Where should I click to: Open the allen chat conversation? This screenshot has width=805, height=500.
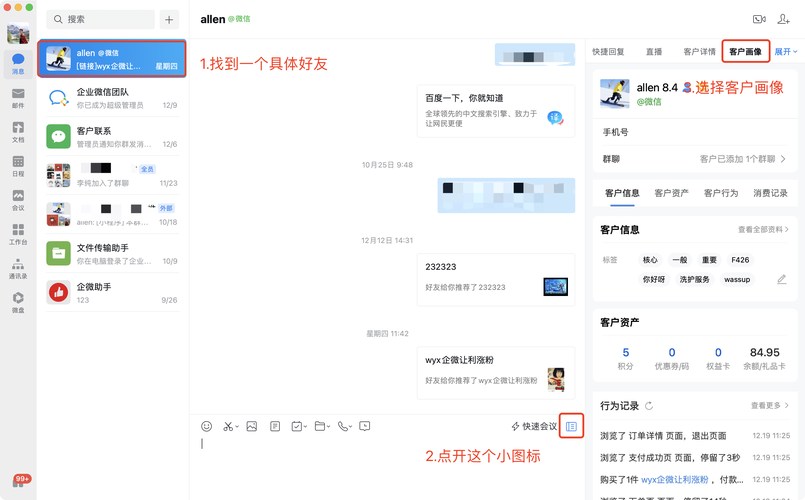(x=112, y=59)
